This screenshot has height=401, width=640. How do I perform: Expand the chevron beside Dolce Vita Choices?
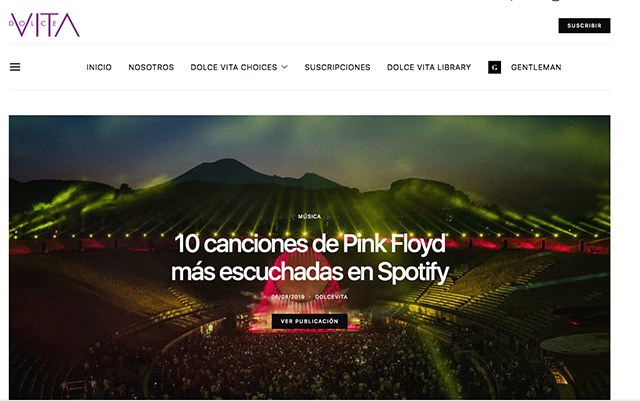[x=284, y=67]
